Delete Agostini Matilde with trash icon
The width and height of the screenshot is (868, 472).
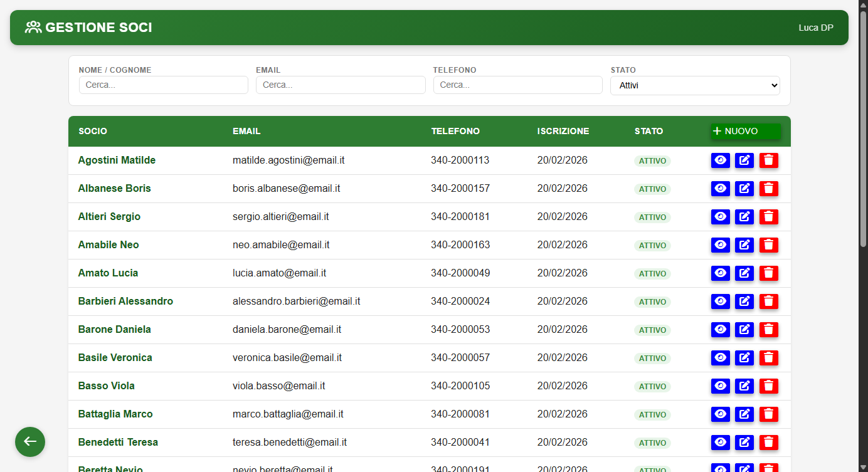pyautogui.click(x=769, y=160)
